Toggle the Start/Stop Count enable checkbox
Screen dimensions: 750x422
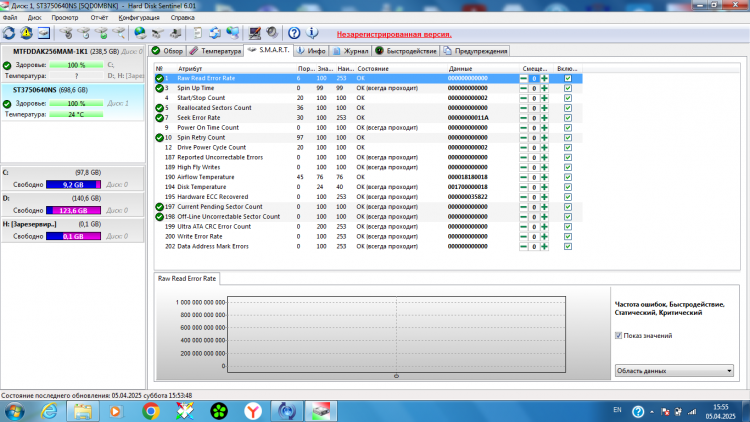point(568,98)
